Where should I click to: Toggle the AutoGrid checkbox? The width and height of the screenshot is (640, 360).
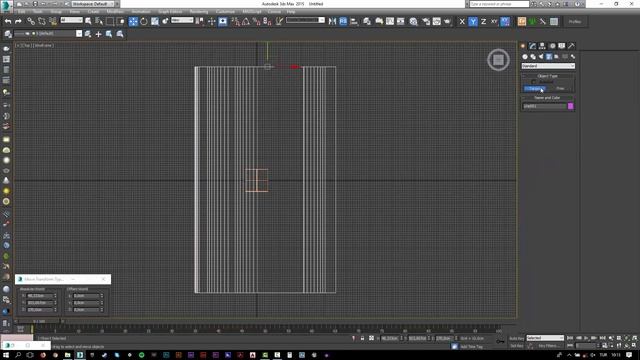point(533,82)
